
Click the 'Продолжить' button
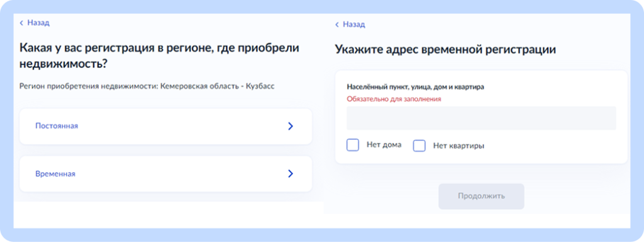point(481,197)
